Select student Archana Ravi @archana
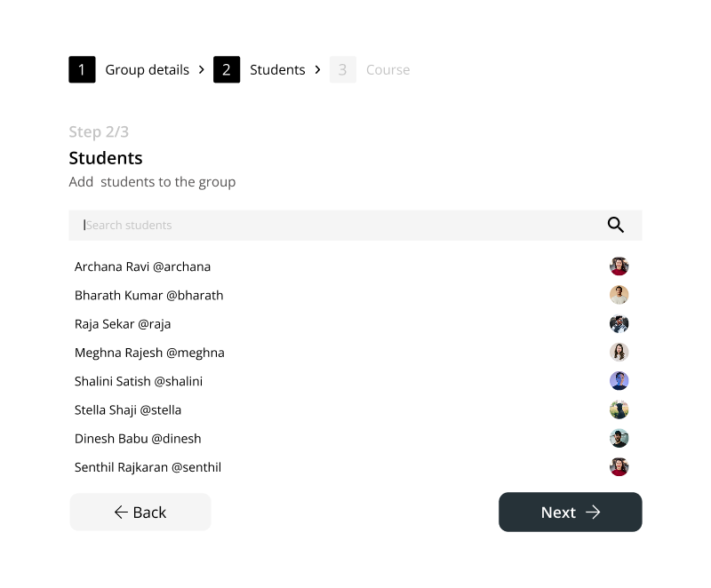 pos(142,266)
